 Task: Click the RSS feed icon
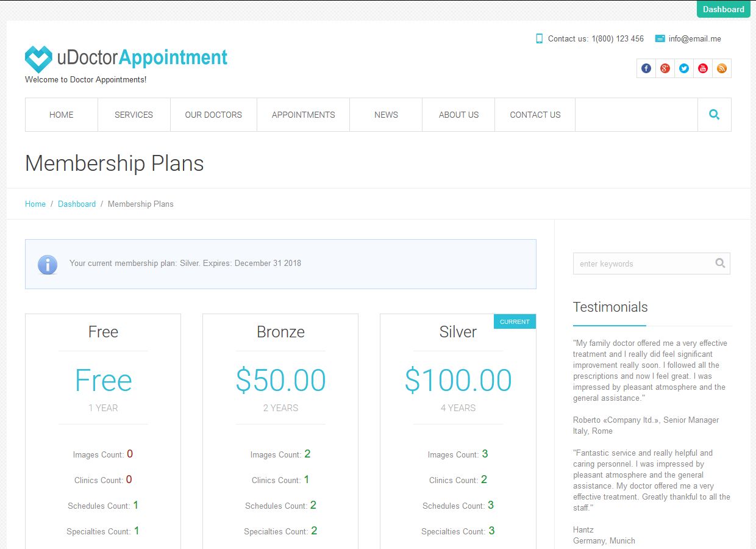722,68
